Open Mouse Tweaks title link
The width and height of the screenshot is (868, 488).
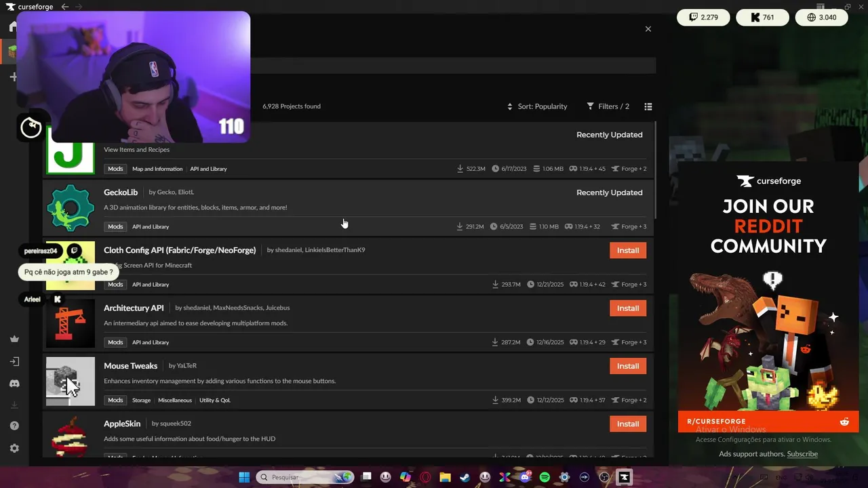pos(130,366)
